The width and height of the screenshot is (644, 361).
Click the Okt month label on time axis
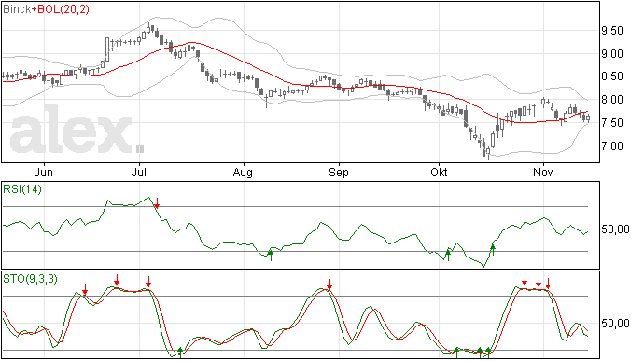click(439, 173)
